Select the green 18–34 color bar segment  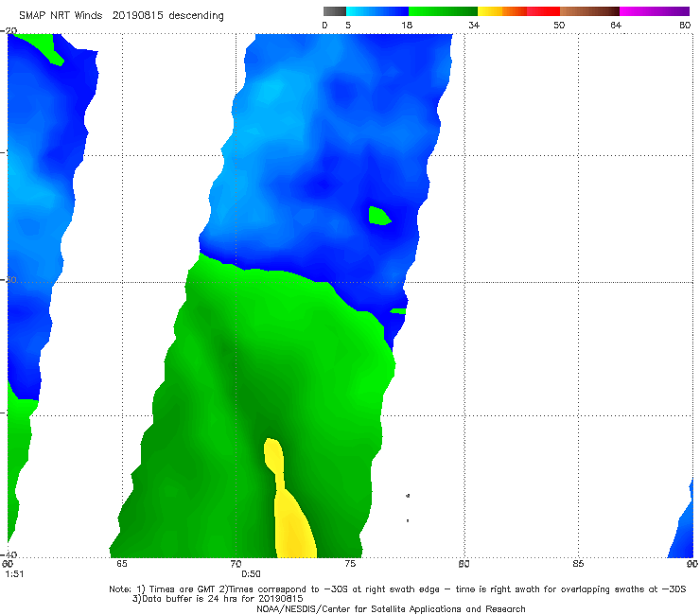click(444, 11)
